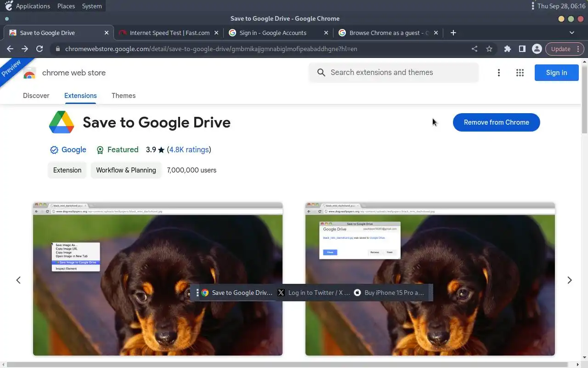Open the Google apps grid icon
Screen dimensions: 588x368
click(x=520, y=73)
